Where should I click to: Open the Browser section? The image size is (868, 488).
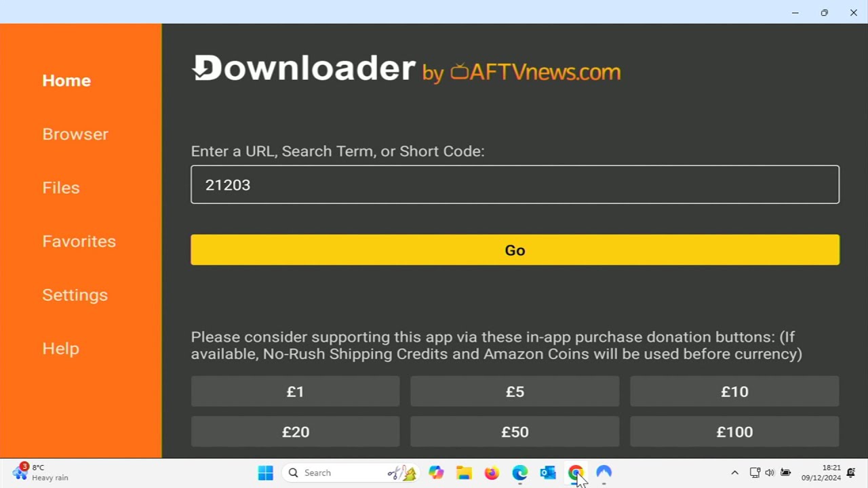point(75,134)
